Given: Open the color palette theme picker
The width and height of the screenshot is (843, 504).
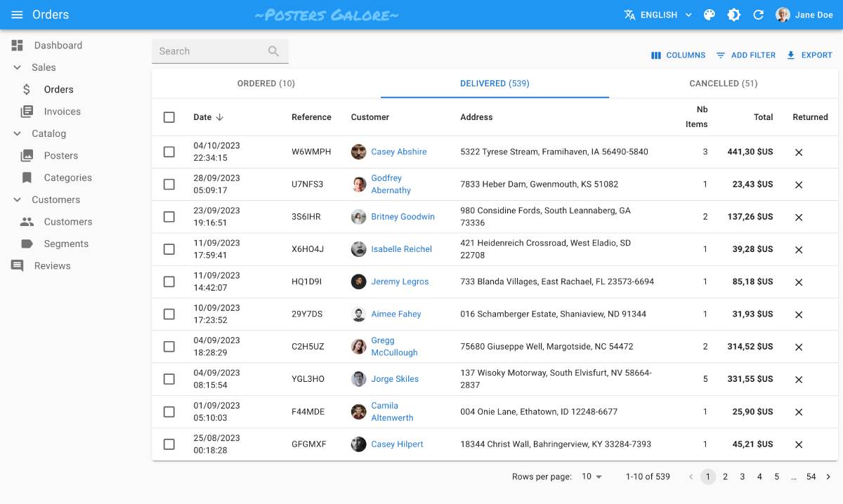Looking at the screenshot, I should (710, 15).
